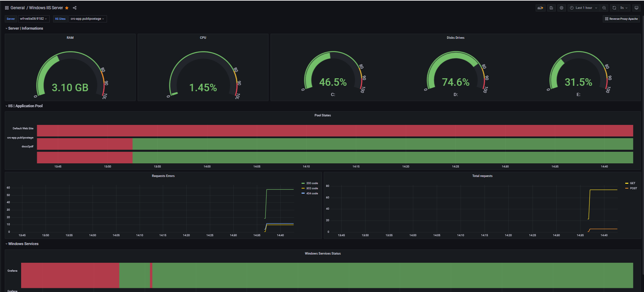This screenshot has width=644, height=292.
Task: Toggle the GET series in Total requests legend
Action: pos(630,183)
